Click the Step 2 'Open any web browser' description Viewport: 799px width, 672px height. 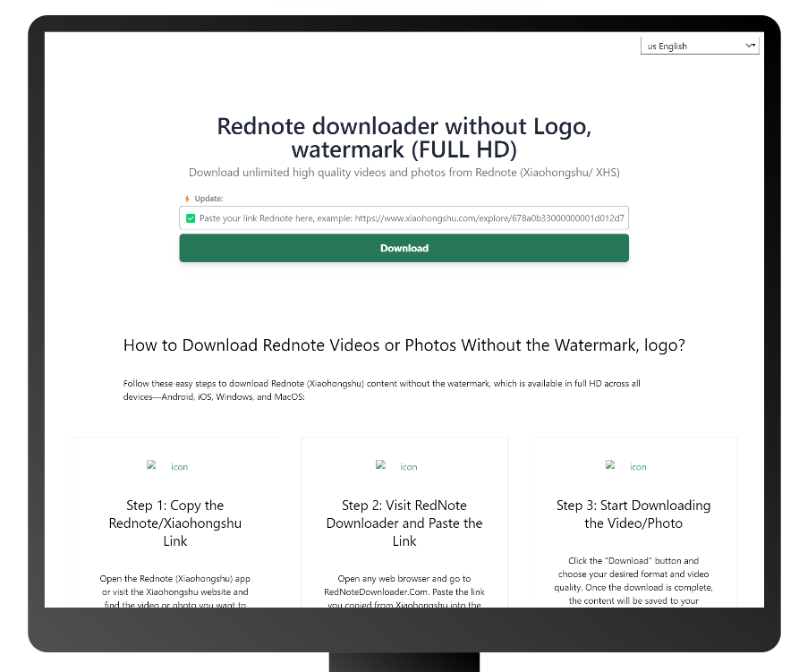[x=404, y=591]
